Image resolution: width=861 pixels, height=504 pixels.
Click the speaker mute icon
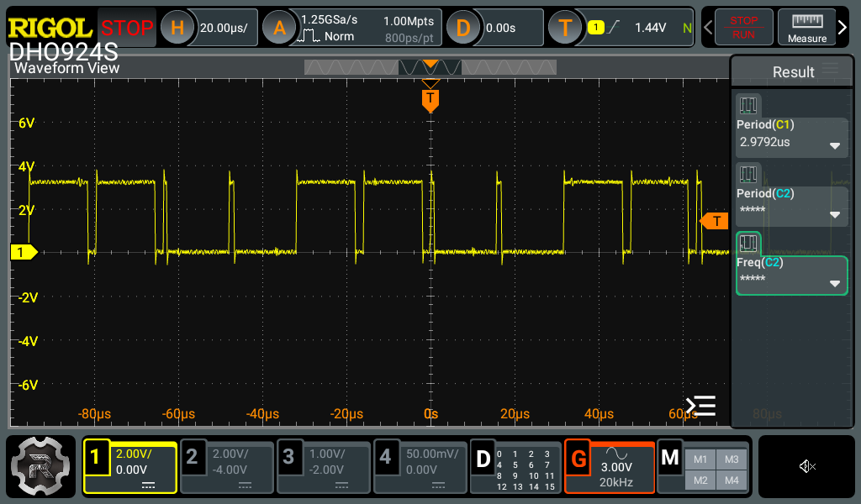(x=806, y=466)
